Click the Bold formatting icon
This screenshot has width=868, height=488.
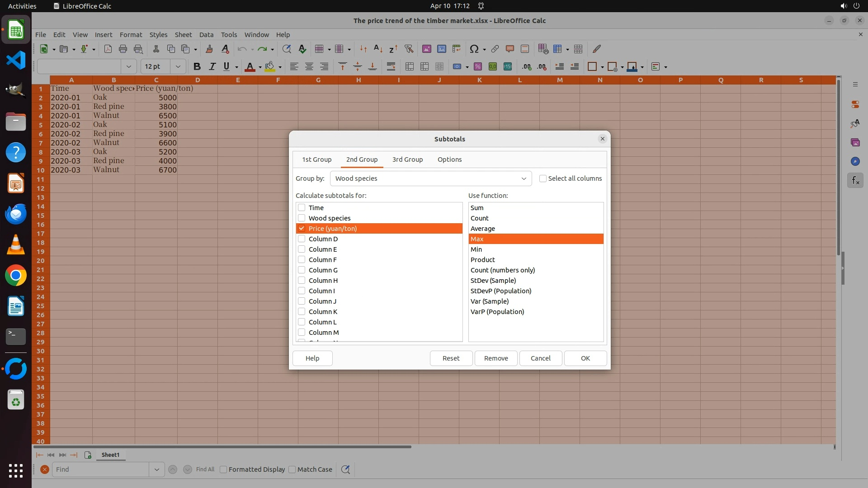click(197, 67)
